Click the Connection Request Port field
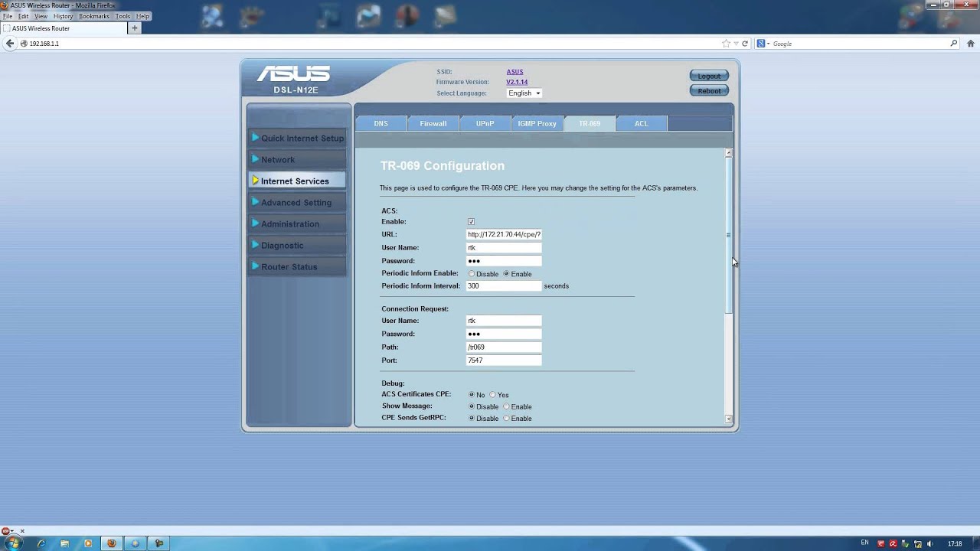Viewport: 980px width, 551px height. tap(504, 360)
